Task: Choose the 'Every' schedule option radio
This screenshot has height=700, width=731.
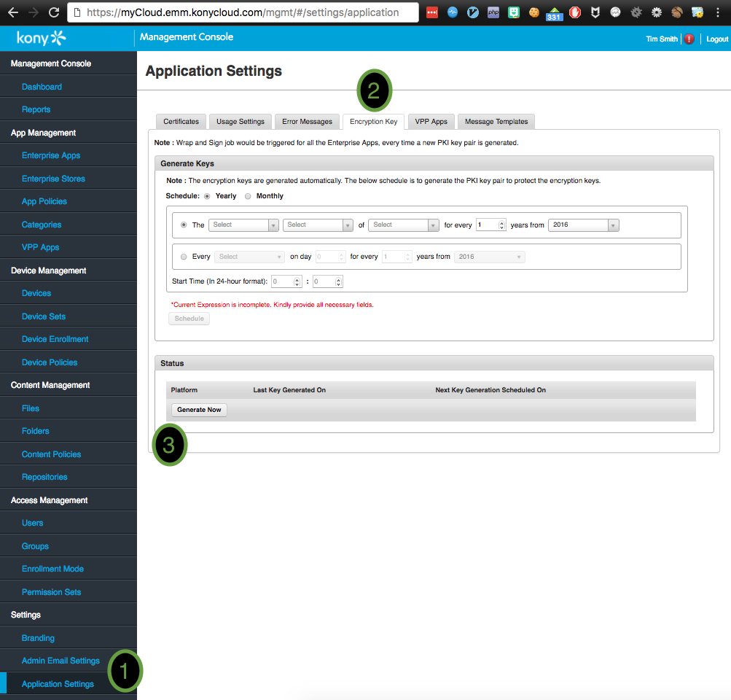Action: pos(184,257)
